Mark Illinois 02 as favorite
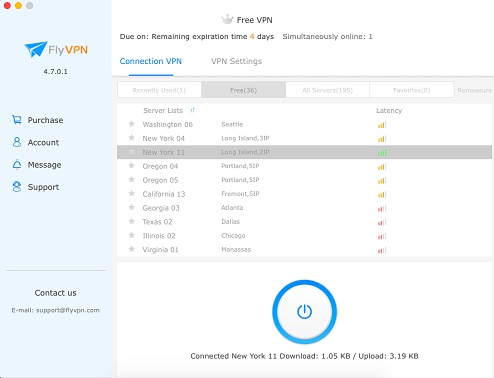The height and width of the screenshot is (378, 494). pos(132,235)
